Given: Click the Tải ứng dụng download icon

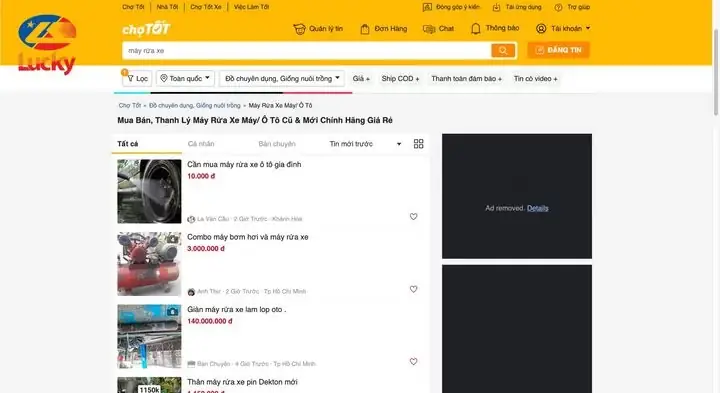Looking at the screenshot, I should [496, 7].
